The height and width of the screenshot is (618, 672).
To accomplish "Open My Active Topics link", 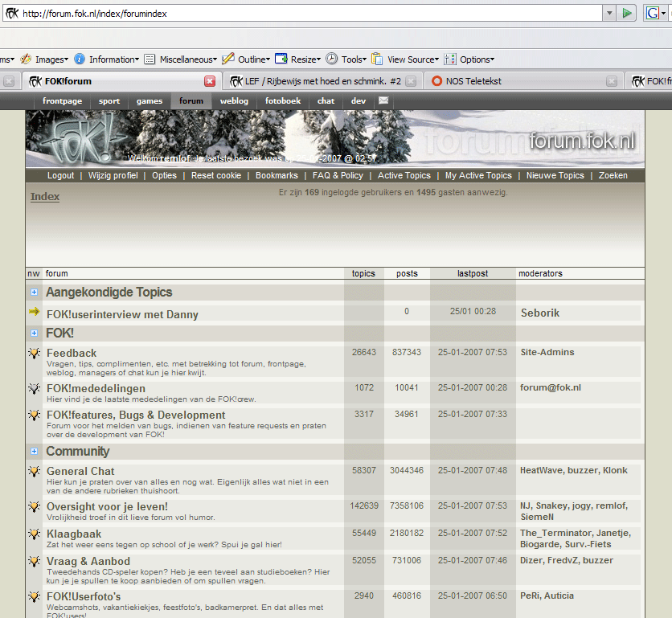I will click(x=478, y=176).
